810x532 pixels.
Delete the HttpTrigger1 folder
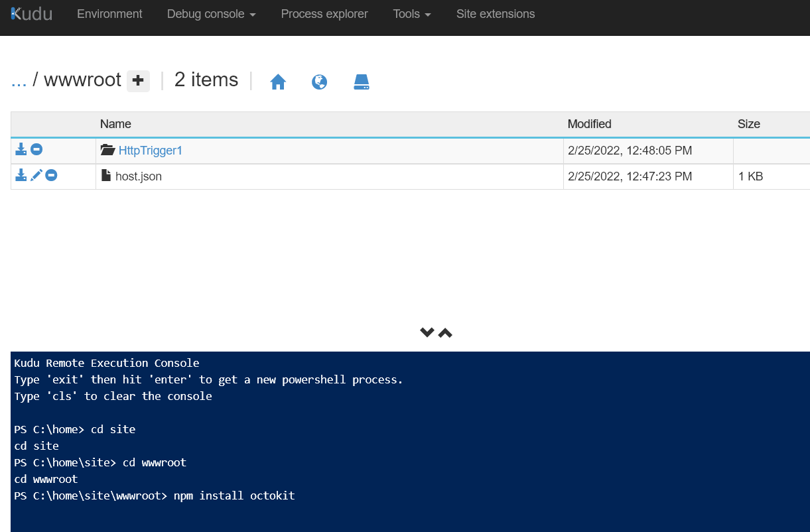click(36, 149)
